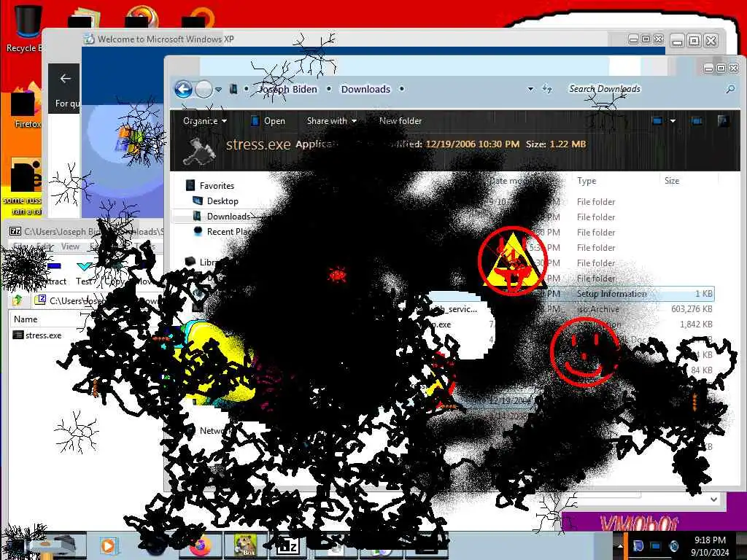The height and width of the screenshot is (560, 747).
Task: Sort by the Type column header
Action: tap(587, 181)
